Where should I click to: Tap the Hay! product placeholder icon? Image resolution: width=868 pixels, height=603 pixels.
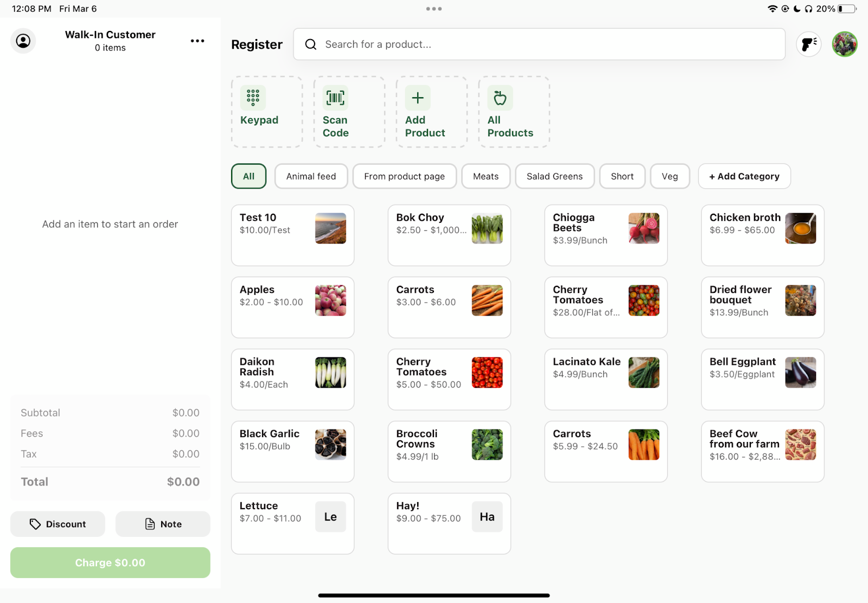487,517
